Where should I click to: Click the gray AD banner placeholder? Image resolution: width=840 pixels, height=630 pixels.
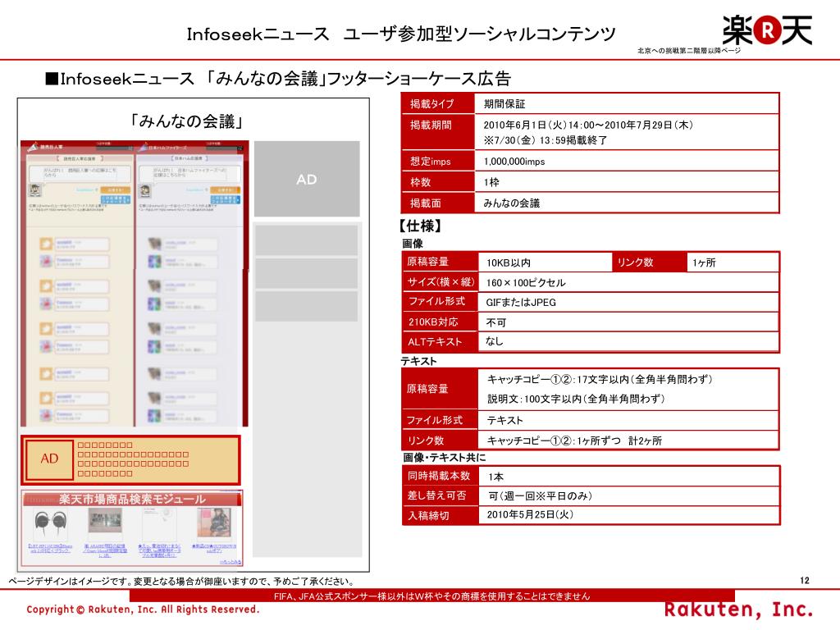pyautogui.click(x=307, y=179)
